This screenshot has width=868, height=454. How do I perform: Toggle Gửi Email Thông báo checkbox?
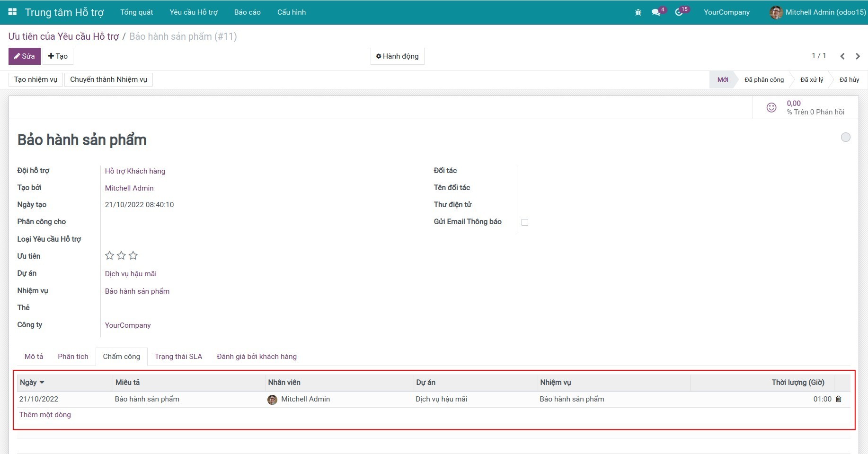(x=525, y=222)
